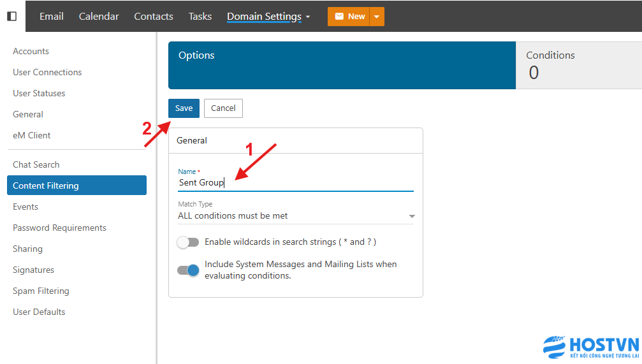Open Tasks in top navigation
Image resolution: width=642 pixels, height=364 pixels.
[200, 17]
